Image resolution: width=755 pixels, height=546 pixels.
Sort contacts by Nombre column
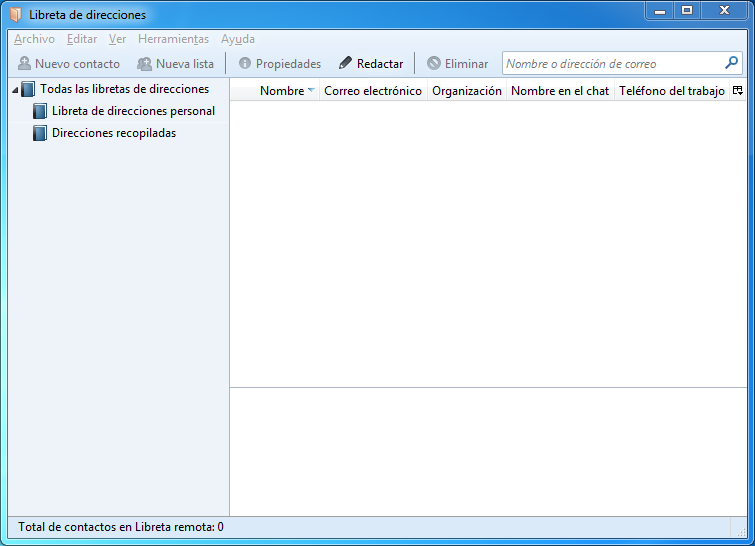275,91
